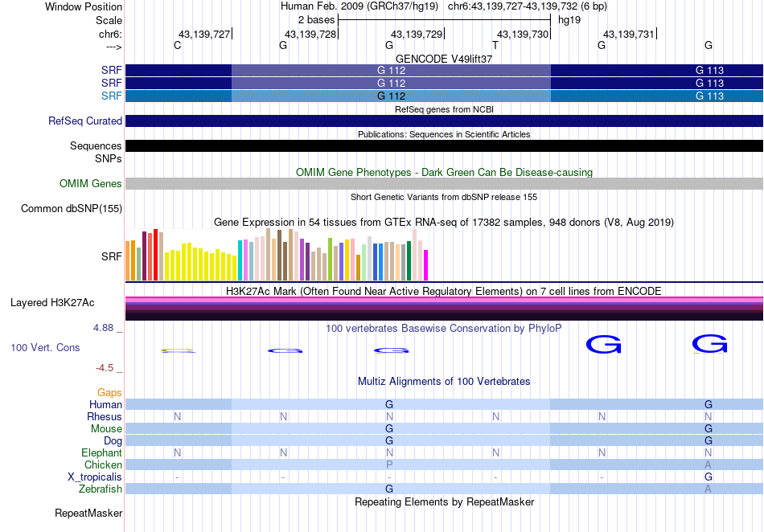The image size is (764, 532).
Task: Click G 112 codon in light blue transcript
Action: [x=392, y=96]
